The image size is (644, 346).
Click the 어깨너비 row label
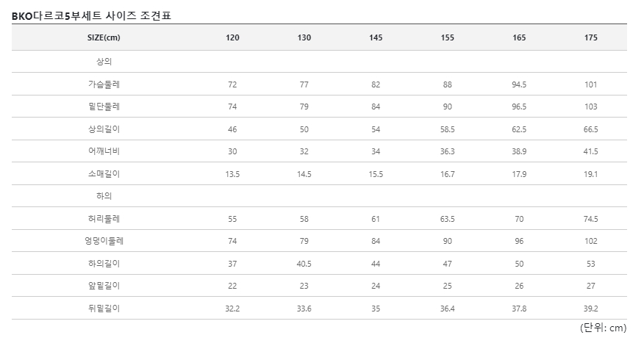[x=104, y=151]
